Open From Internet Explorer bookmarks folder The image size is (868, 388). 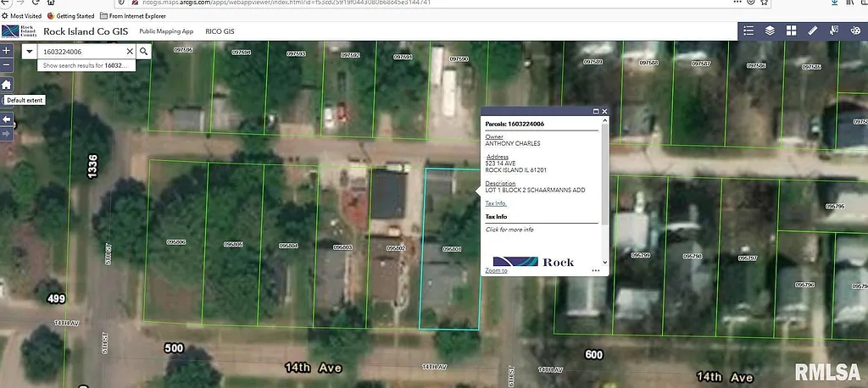133,16
